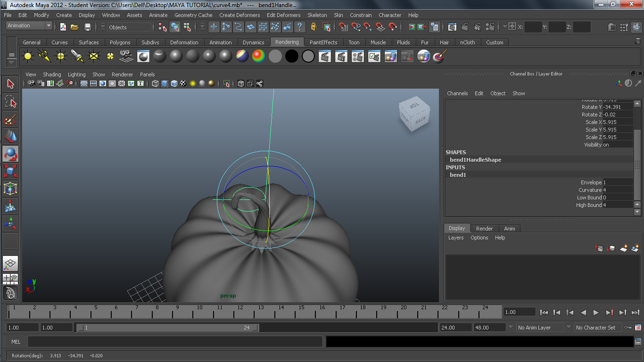Open the layer editor Options menu
Screen dimensions: 644x362
click(x=479, y=238)
